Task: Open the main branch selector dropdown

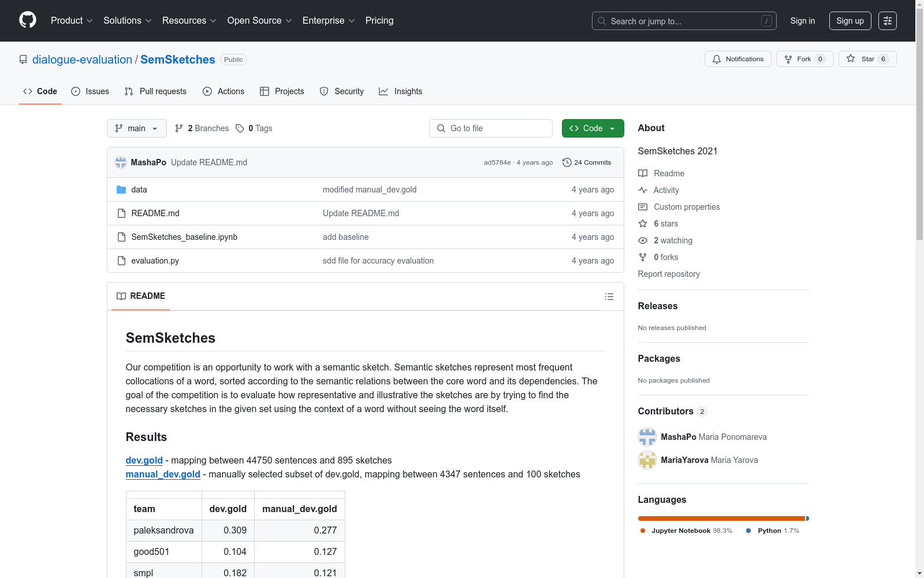Action: 137,128
